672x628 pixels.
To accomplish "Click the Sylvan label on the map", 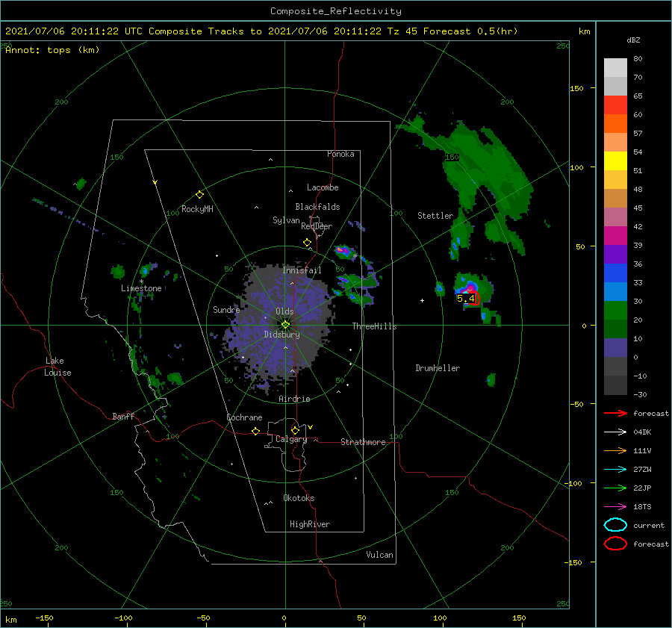I will click(x=286, y=220).
